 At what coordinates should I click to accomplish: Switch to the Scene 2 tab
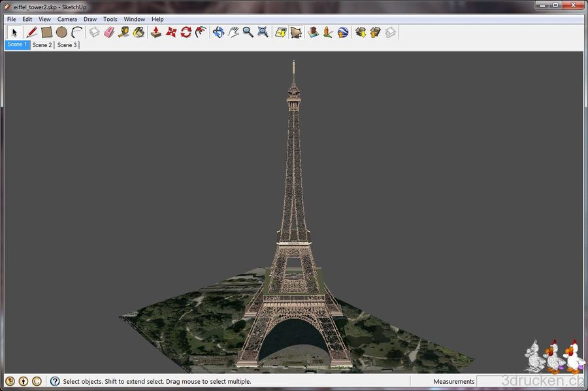coord(42,45)
